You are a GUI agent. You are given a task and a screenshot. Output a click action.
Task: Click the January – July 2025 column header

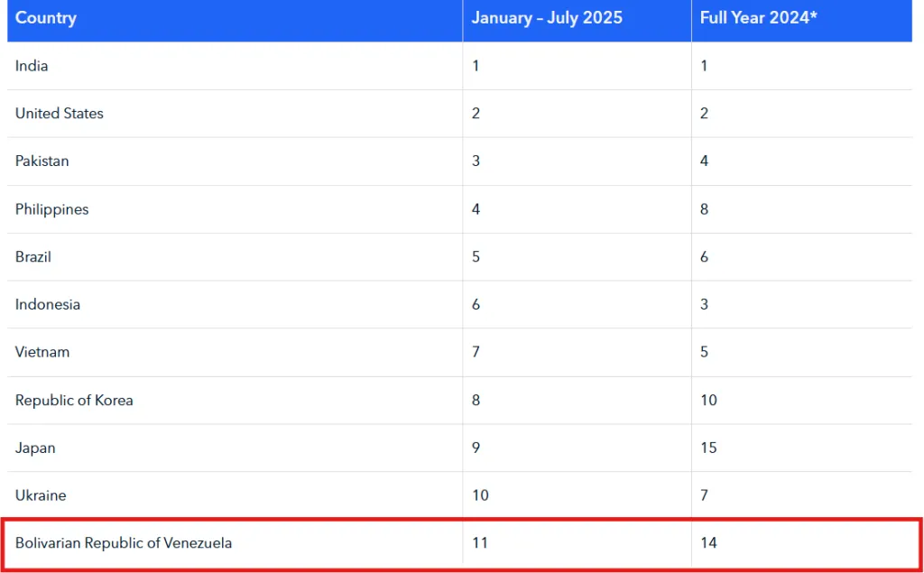(547, 18)
